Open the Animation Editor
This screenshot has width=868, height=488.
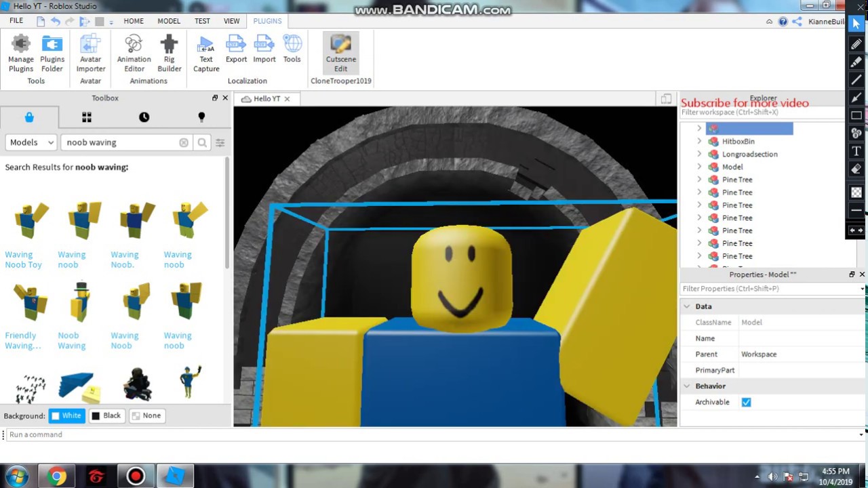point(134,54)
